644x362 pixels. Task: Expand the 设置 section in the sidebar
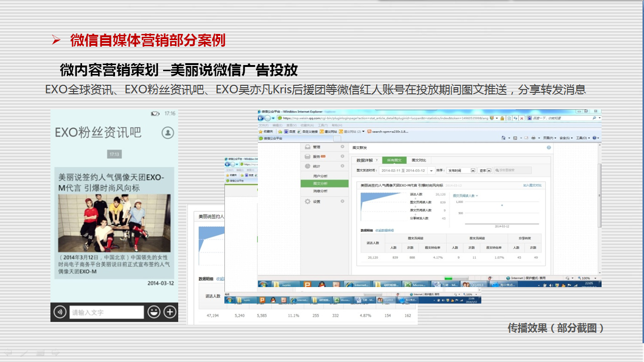click(x=324, y=201)
